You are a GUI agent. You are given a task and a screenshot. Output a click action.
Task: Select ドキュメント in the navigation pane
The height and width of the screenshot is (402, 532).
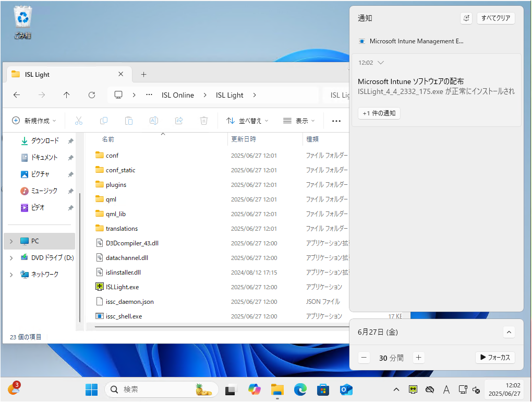[40, 157]
